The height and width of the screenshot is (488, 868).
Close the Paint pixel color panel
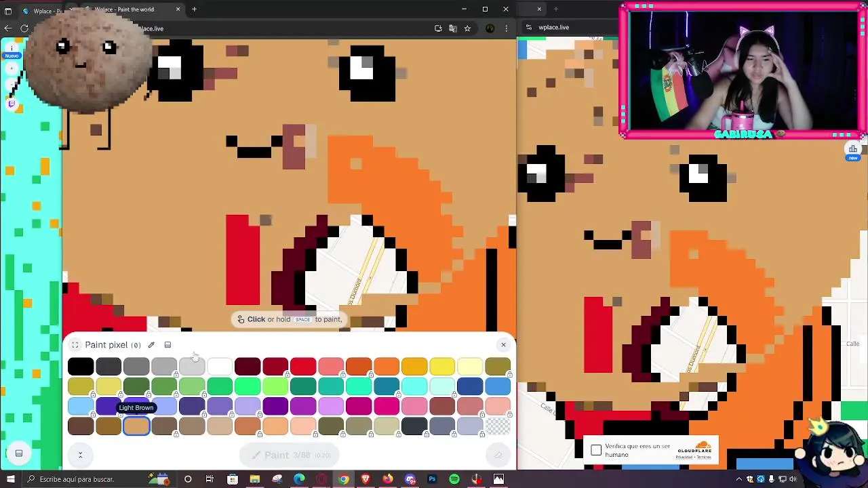(x=503, y=345)
